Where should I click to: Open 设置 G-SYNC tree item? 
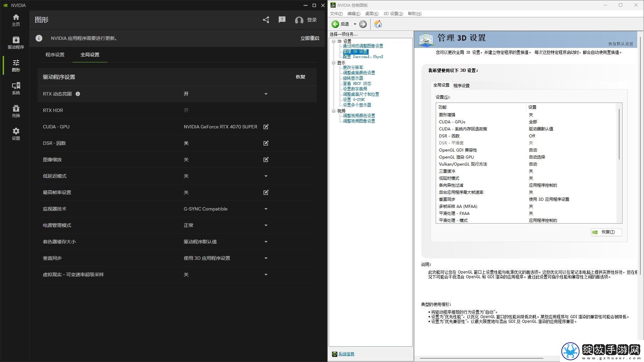[354, 100]
